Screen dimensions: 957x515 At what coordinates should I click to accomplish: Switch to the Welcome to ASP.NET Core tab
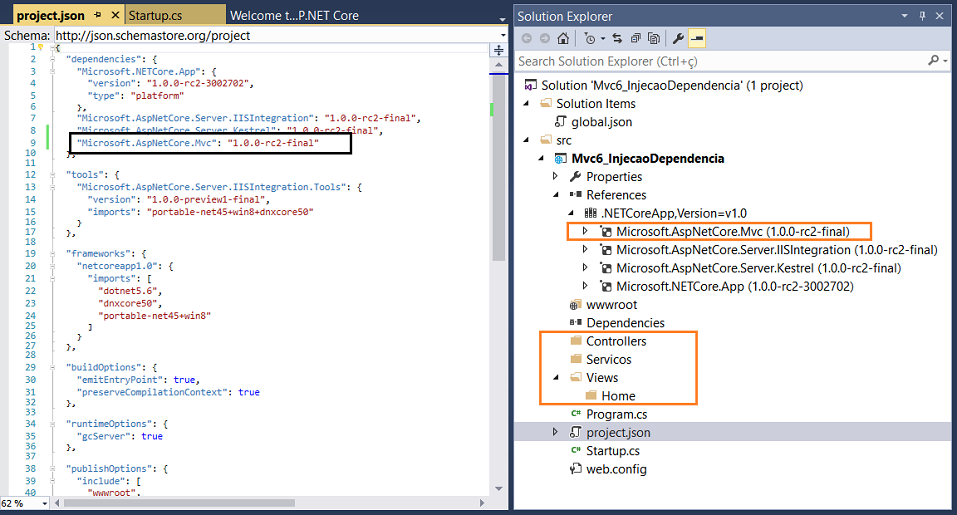[x=294, y=15]
